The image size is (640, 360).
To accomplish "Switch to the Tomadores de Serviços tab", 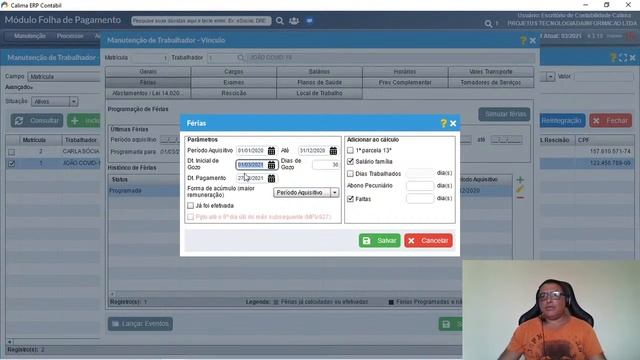I will coord(491,82).
